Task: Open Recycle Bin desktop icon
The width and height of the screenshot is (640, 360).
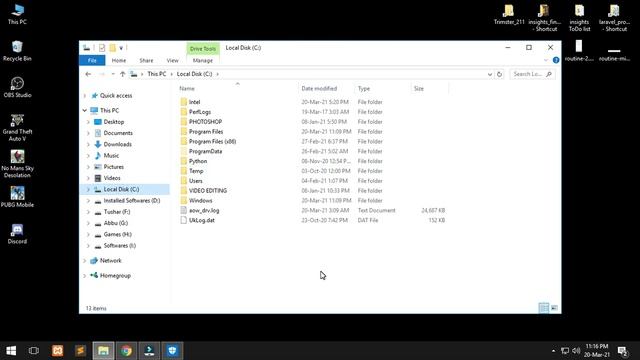Action: tap(17, 51)
